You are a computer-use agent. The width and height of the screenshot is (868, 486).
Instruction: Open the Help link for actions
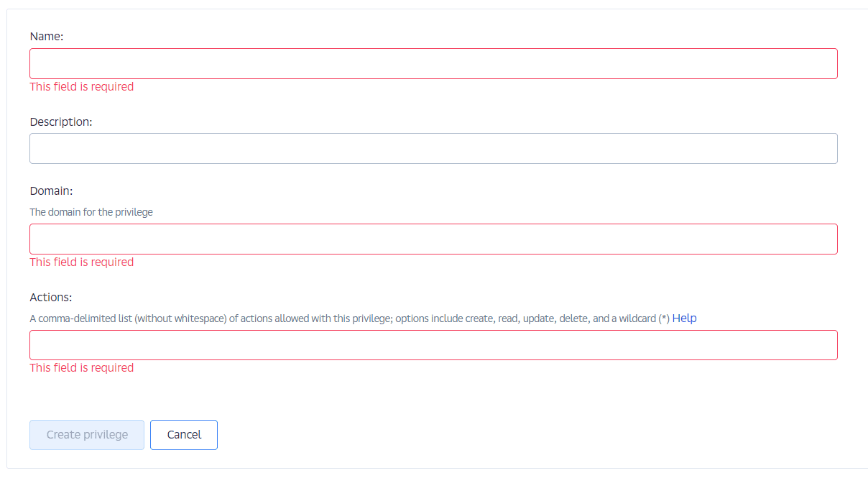click(684, 318)
